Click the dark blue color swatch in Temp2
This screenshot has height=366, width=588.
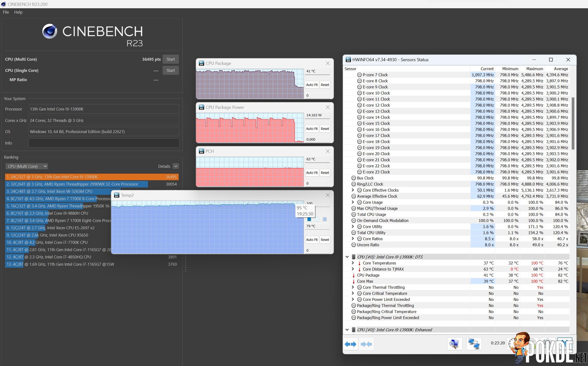[x=309, y=219]
